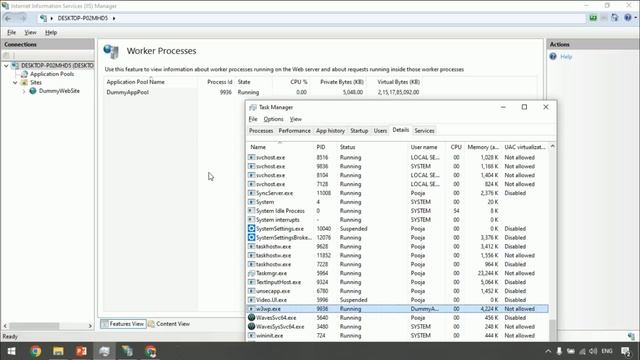This screenshot has height=360, width=640.
Task: Open Windows Start menu
Action: coord(11,351)
